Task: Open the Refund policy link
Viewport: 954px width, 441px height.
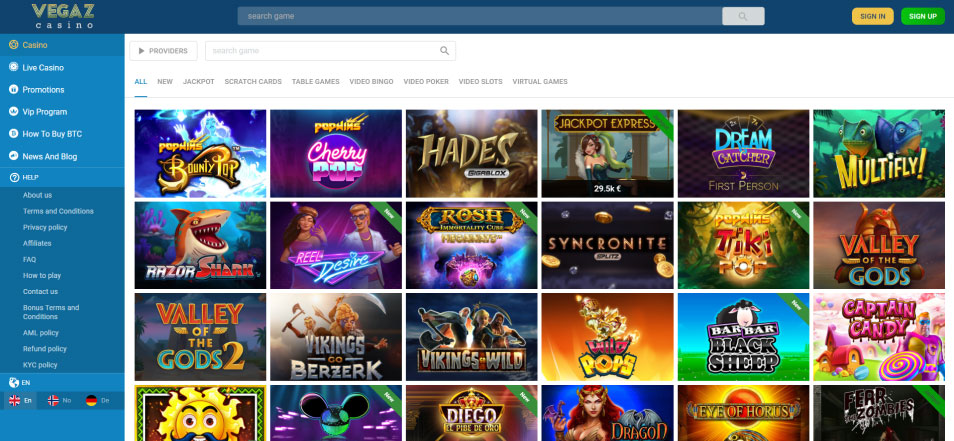Action: click(x=44, y=349)
